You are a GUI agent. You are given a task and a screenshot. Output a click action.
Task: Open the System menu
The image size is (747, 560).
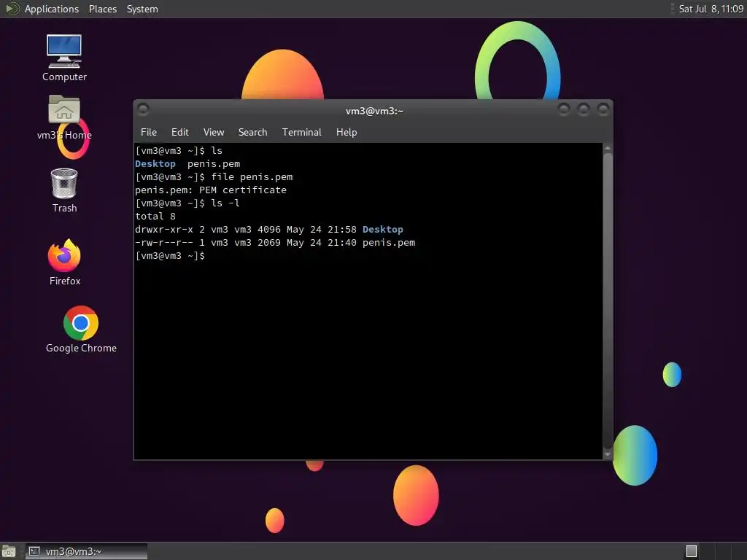pos(142,9)
